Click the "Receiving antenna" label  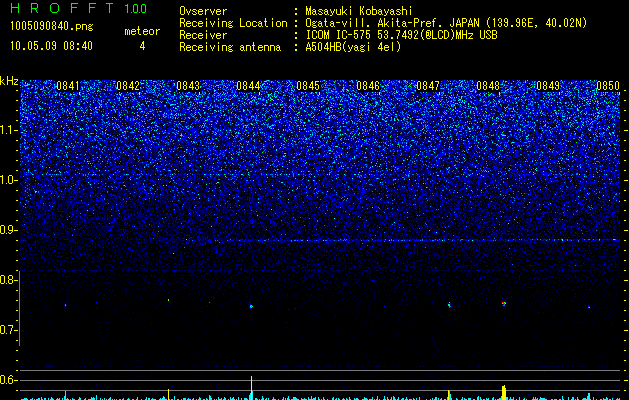tap(230, 47)
